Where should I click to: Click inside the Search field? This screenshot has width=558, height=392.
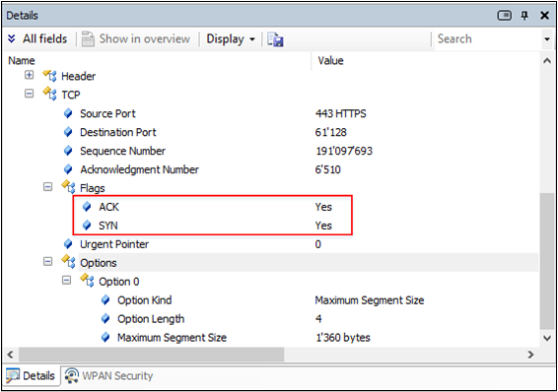[488, 39]
